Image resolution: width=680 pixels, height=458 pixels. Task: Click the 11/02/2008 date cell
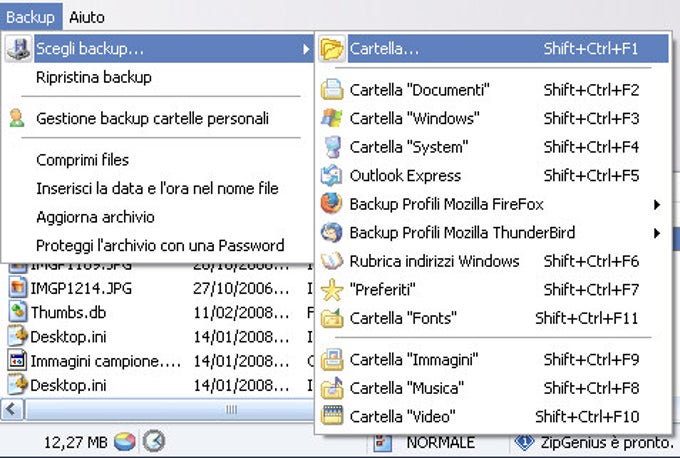coord(241,313)
